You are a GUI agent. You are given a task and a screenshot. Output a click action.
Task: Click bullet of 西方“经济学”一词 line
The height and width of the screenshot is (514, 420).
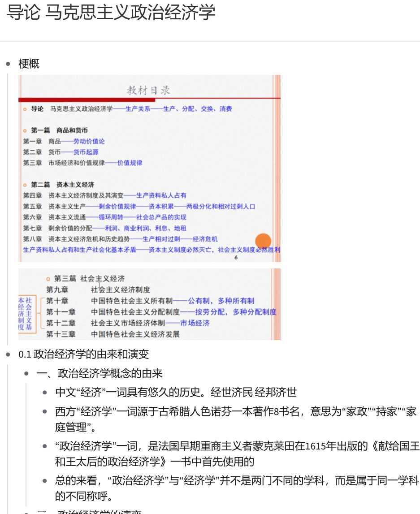[45, 411]
